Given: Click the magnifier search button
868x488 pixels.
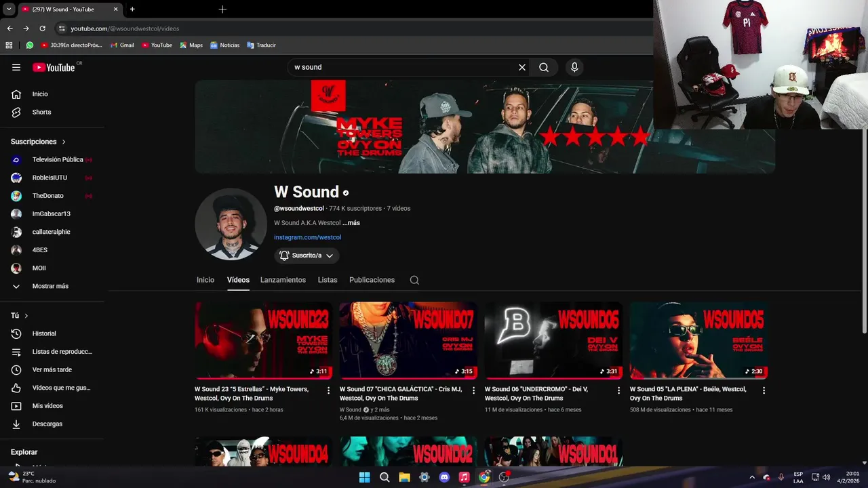Looking at the screenshot, I should (544, 67).
